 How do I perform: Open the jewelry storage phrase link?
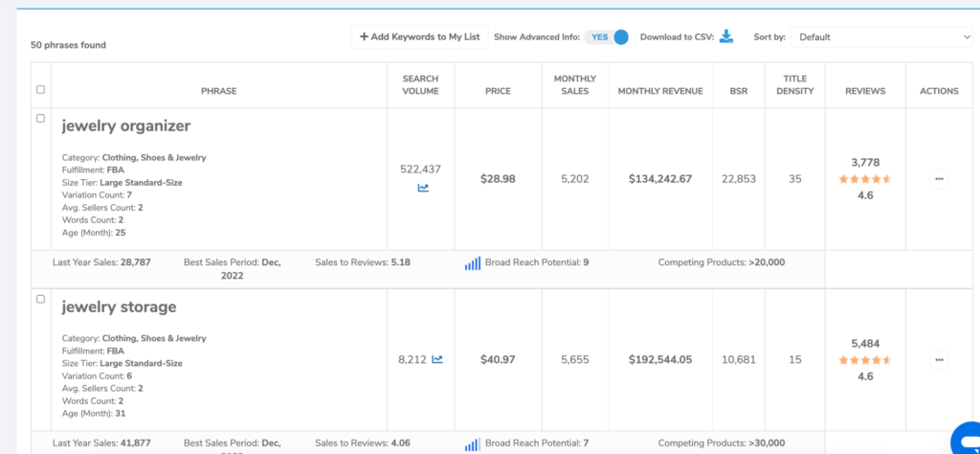[x=119, y=306]
